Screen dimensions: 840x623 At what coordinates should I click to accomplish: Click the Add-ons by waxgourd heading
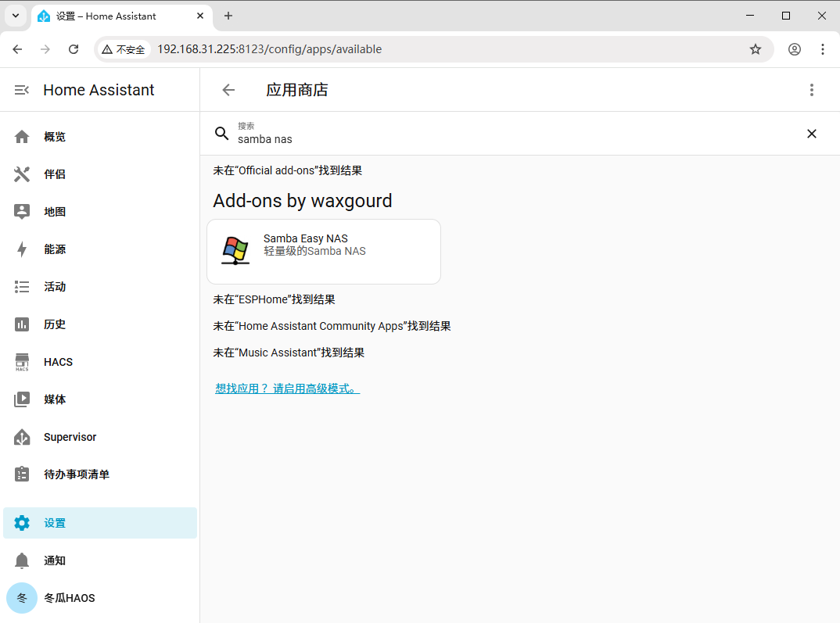(303, 201)
